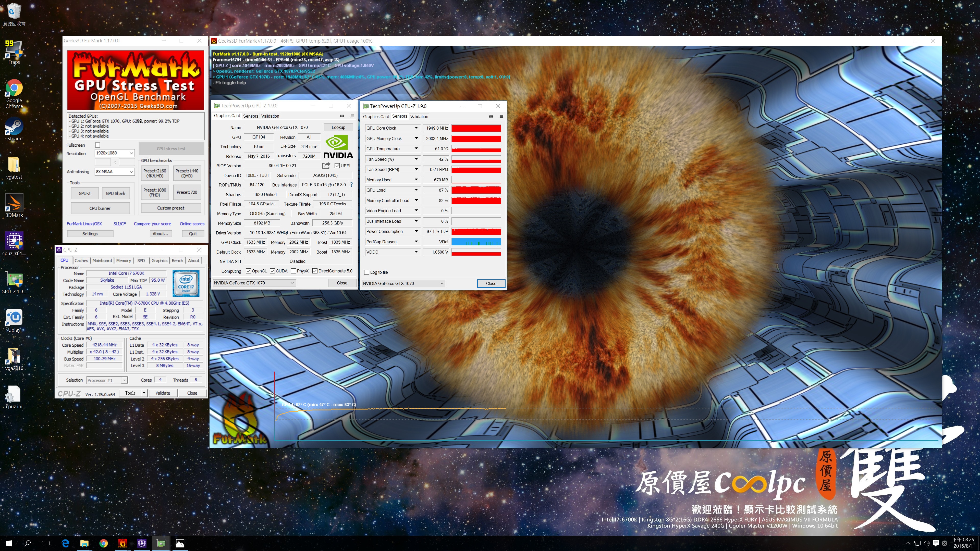Expand the Power Consumption sensor dropdown arrow
980x551 pixels.
416,231
